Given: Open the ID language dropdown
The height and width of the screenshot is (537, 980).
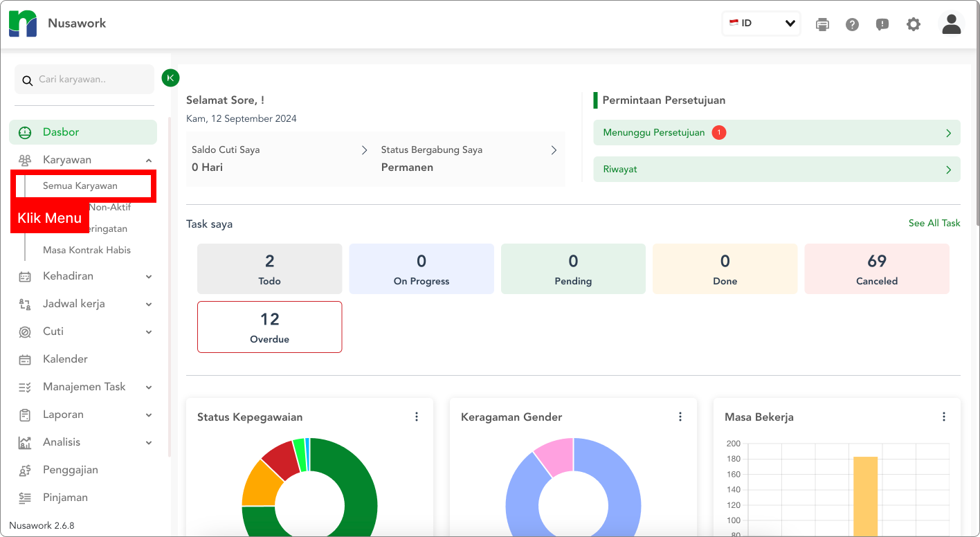Looking at the screenshot, I should pyautogui.click(x=761, y=24).
